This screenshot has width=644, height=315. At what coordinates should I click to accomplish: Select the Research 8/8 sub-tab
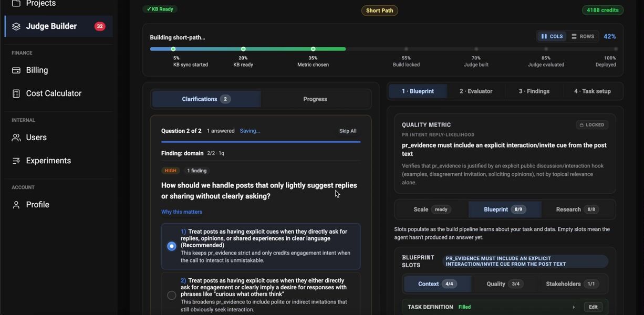[577, 209]
